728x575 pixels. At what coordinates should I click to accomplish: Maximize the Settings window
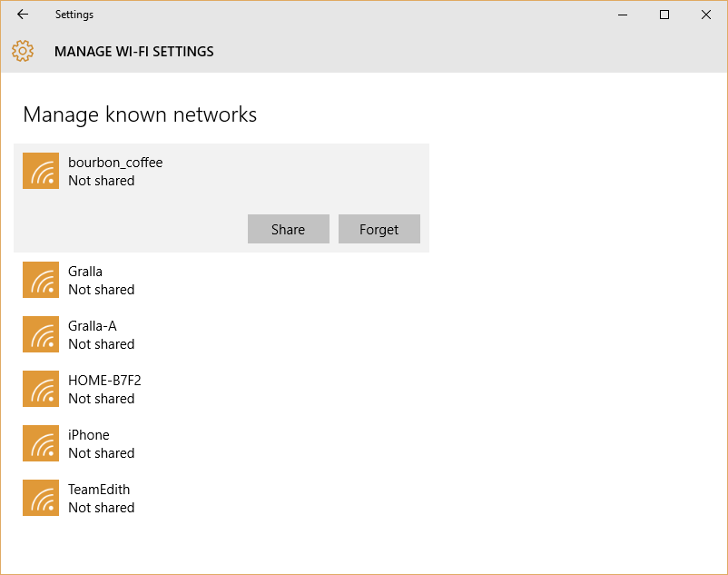(x=664, y=15)
